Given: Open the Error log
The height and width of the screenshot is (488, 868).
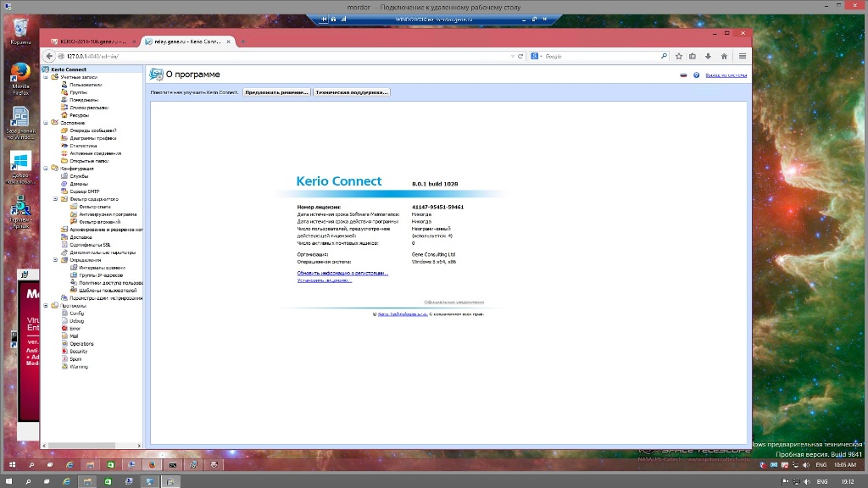Looking at the screenshot, I should pos(75,329).
